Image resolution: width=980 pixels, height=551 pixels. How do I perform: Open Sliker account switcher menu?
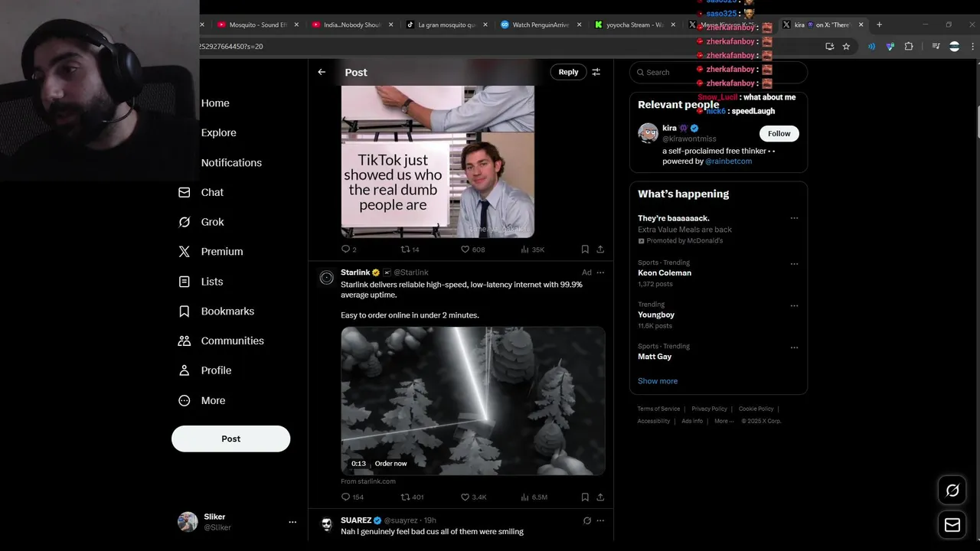point(292,522)
